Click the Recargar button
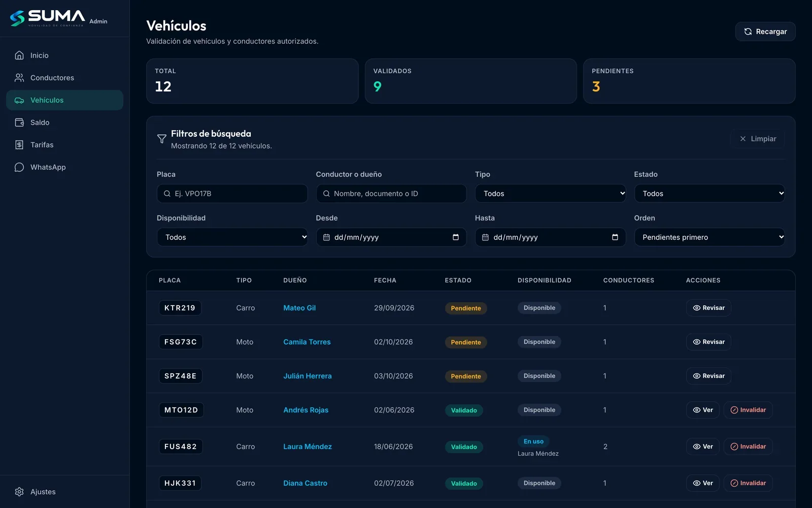Screen dimensions: 812x508 pos(765,31)
